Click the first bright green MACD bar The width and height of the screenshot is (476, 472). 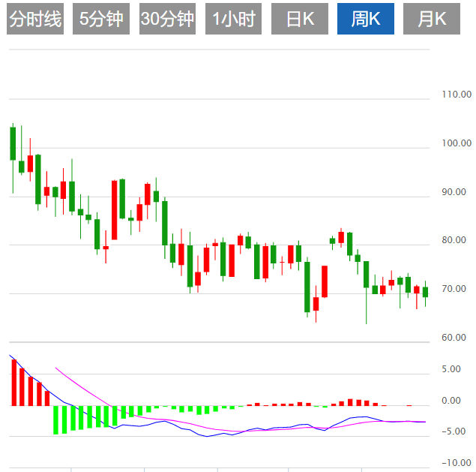pyautogui.click(x=55, y=420)
